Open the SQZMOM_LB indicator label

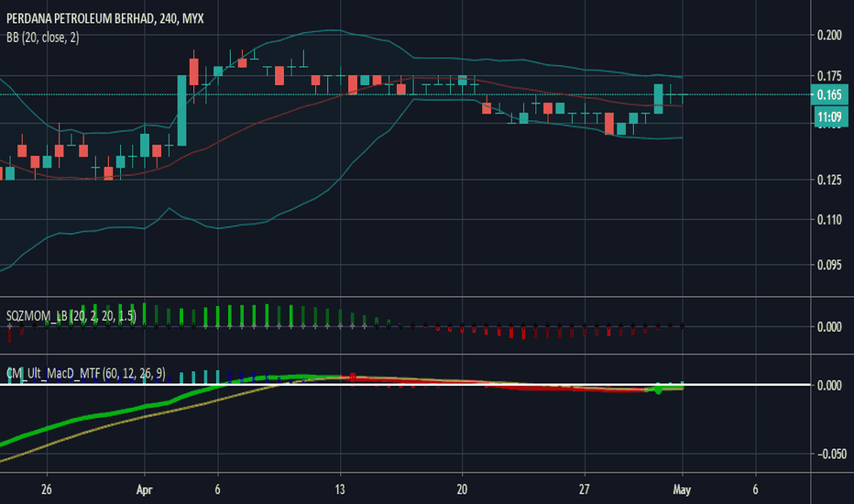(71, 316)
